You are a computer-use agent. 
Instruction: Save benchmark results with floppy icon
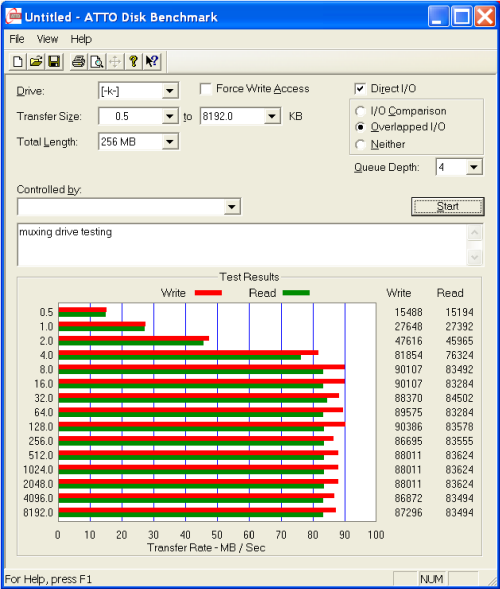coord(54,62)
